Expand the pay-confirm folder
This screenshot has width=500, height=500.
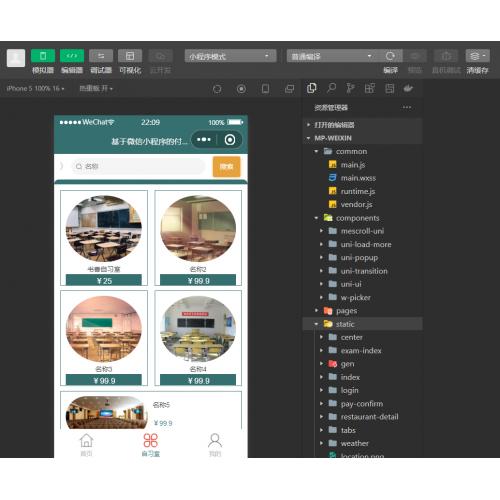(x=363, y=404)
